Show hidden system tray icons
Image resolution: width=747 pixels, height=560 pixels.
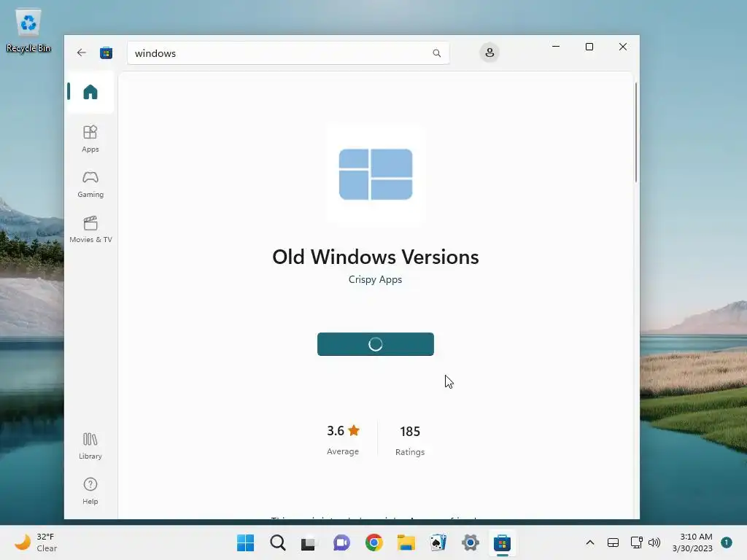pos(589,542)
